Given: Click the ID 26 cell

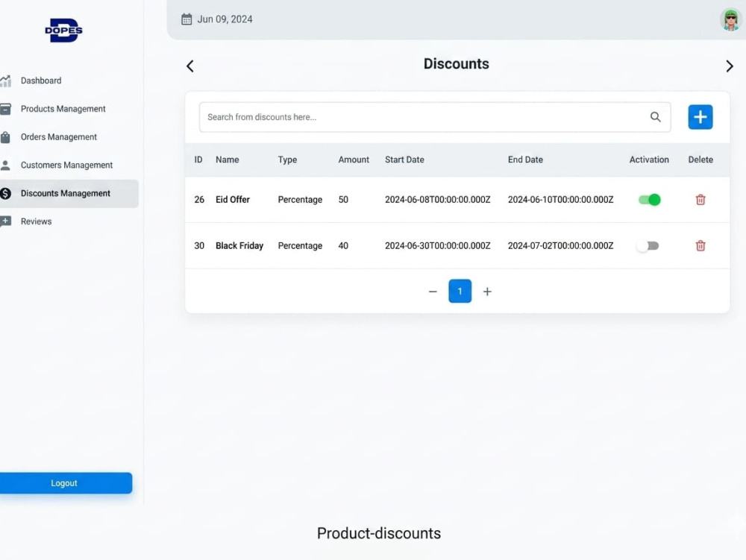Looking at the screenshot, I should (199, 200).
